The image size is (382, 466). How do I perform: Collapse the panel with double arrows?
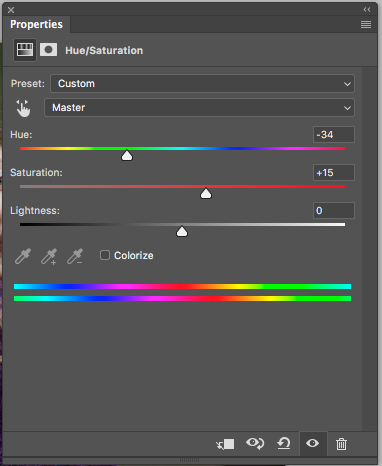click(367, 10)
